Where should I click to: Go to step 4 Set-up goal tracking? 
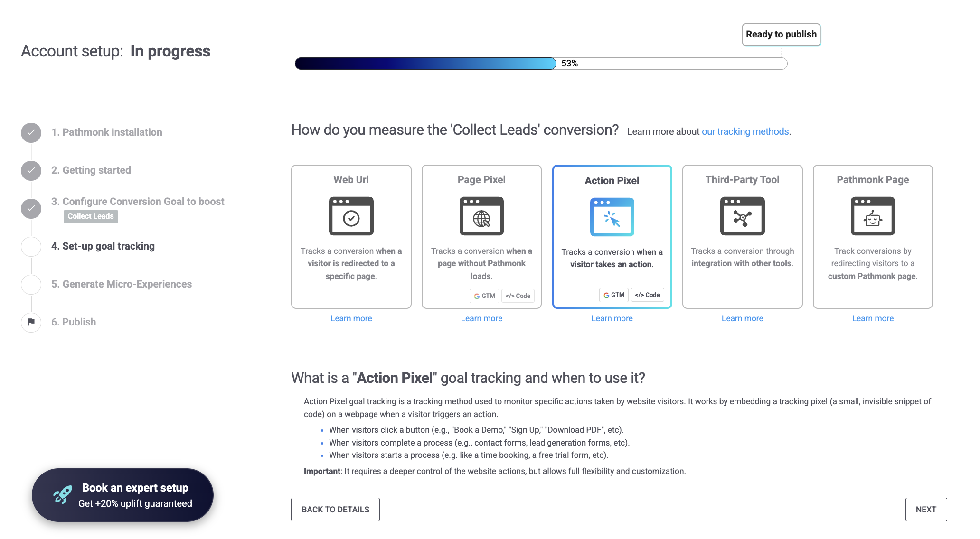click(103, 246)
